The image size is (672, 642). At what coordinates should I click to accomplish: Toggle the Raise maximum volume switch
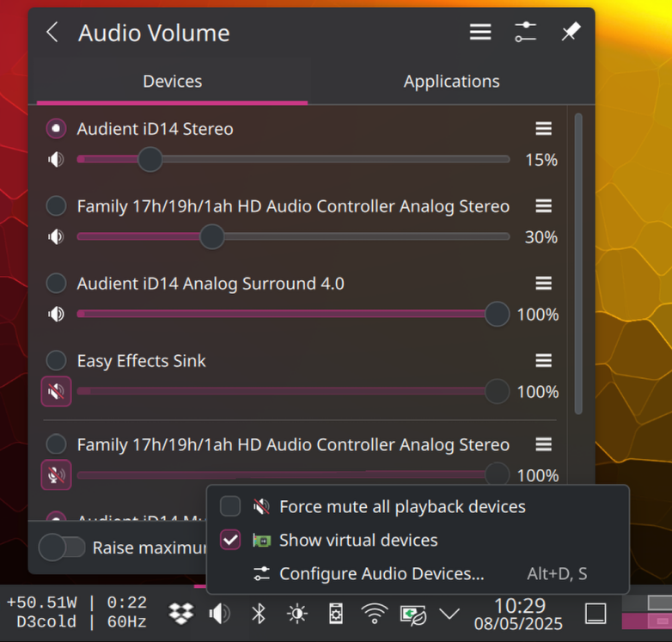tap(63, 547)
